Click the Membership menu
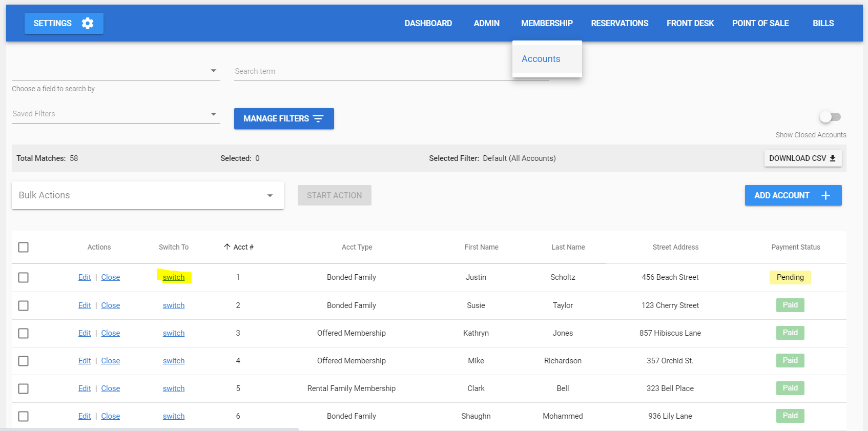Screen dimensions: 868x431 point(547,23)
